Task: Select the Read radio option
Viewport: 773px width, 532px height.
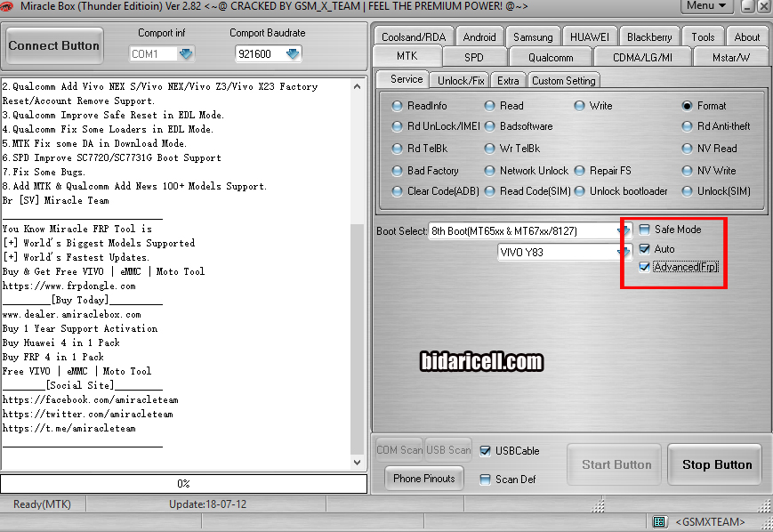Action: pos(503,106)
